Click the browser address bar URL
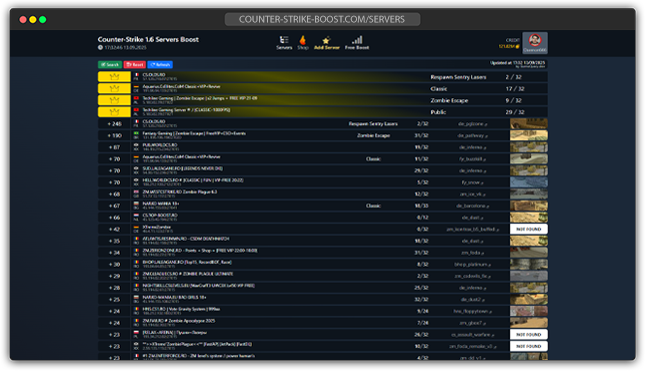Screen dimensions: 645x371 pos(322,19)
